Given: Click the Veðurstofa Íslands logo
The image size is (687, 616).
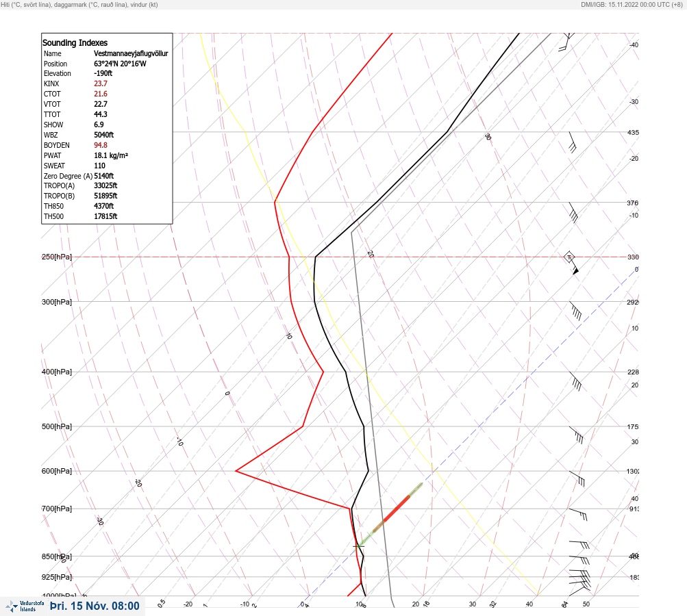Looking at the screenshot, I should pyautogui.click(x=25, y=606).
